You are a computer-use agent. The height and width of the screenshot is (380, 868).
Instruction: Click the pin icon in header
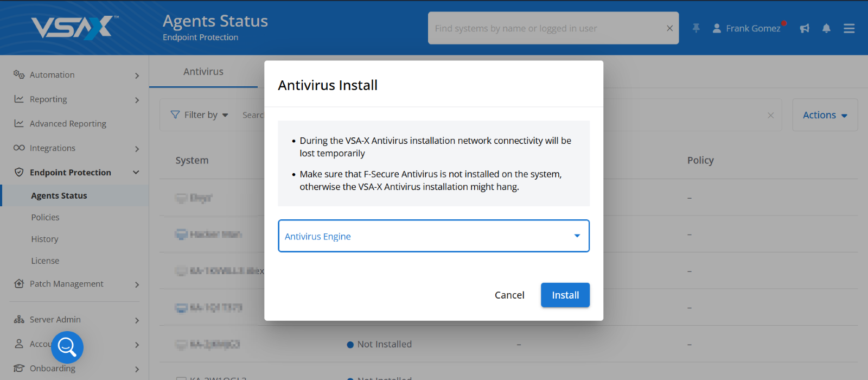pos(696,28)
